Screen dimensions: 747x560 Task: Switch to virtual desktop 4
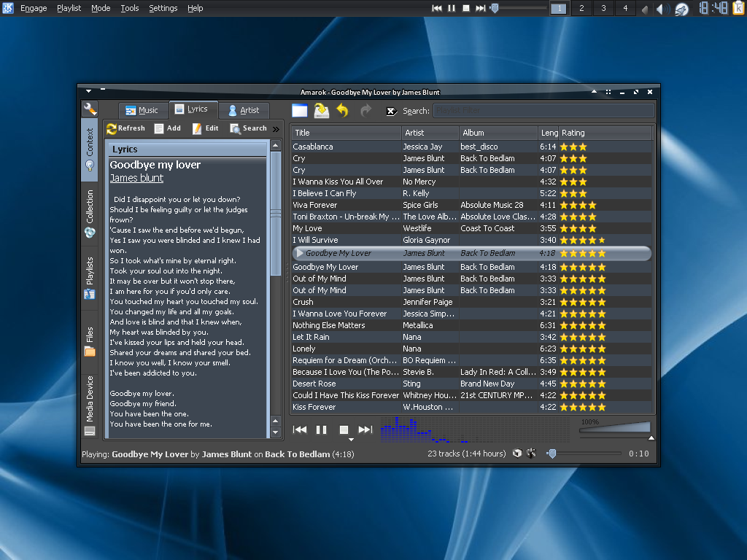pos(625,8)
